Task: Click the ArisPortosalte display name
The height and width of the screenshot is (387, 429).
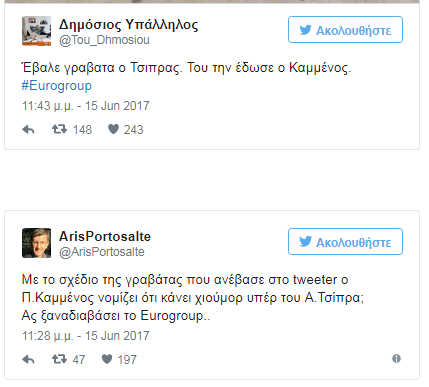Action: [x=105, y=236]
